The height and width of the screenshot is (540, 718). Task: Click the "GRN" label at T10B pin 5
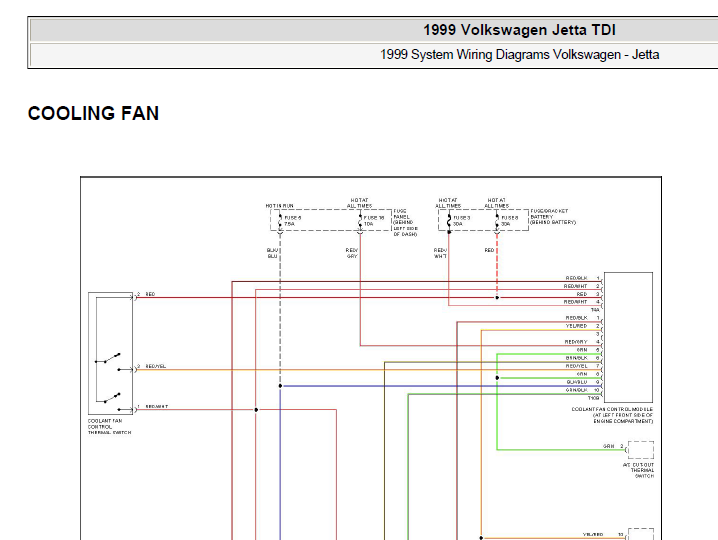coord(582,350)
